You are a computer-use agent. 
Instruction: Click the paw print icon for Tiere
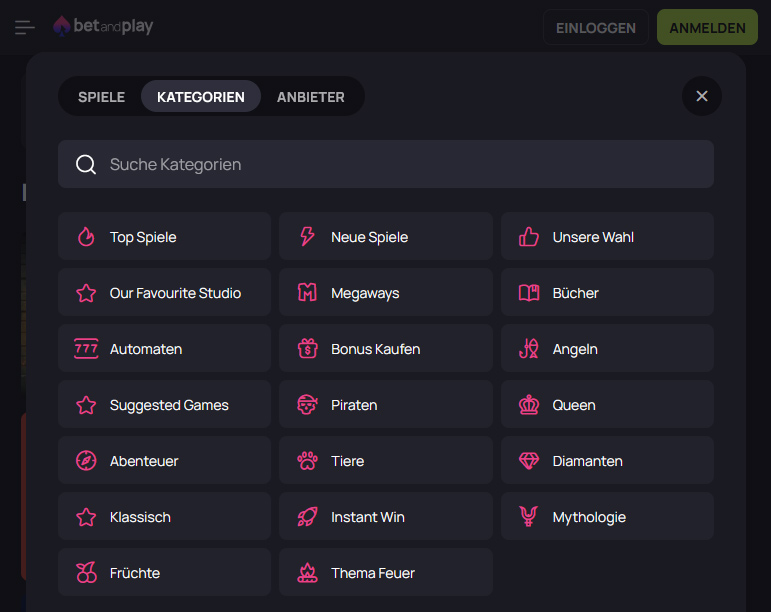click(x=307, y=461)
